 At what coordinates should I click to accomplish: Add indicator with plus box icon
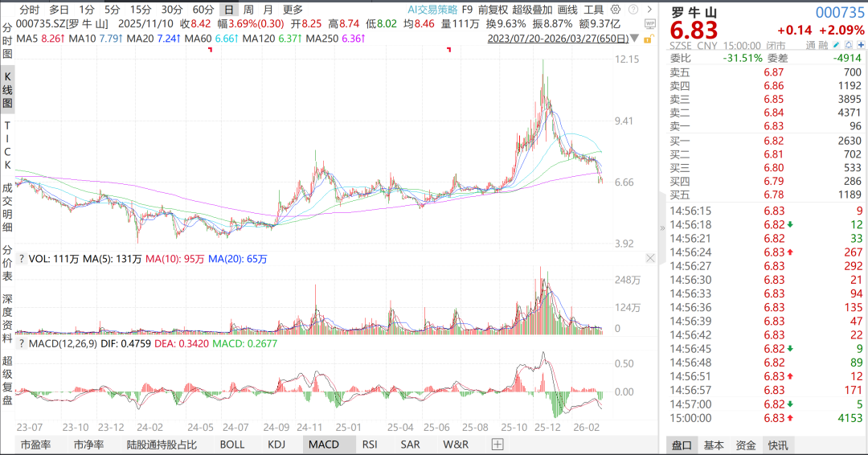497,444
